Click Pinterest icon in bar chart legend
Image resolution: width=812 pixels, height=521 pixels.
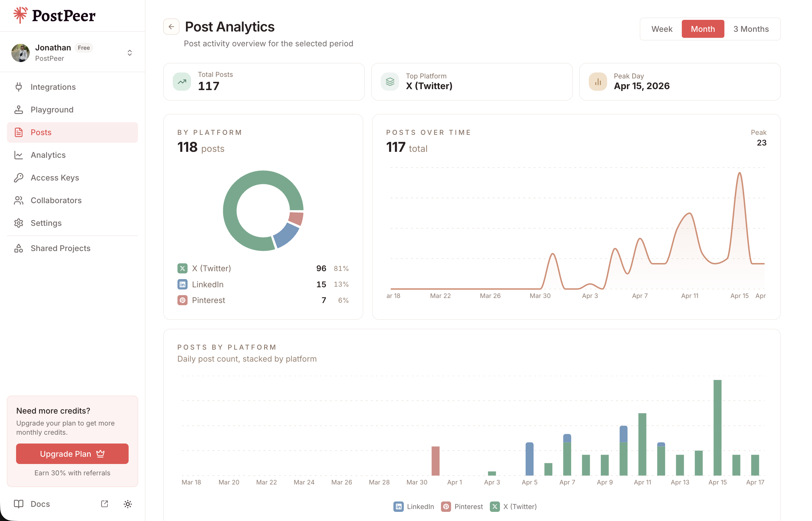pyautogui.click(x=446, y=507)
